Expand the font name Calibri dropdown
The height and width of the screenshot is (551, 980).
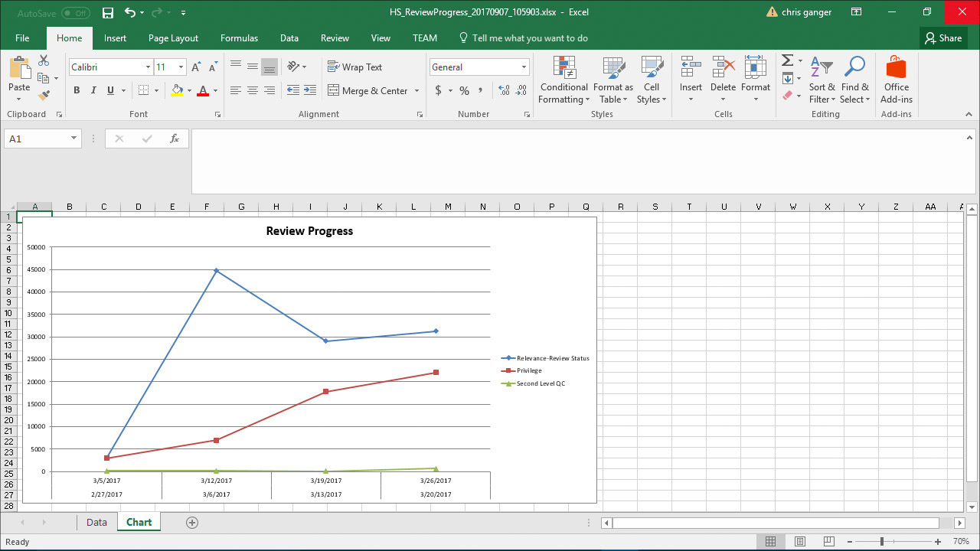click(x=148, y=67)
